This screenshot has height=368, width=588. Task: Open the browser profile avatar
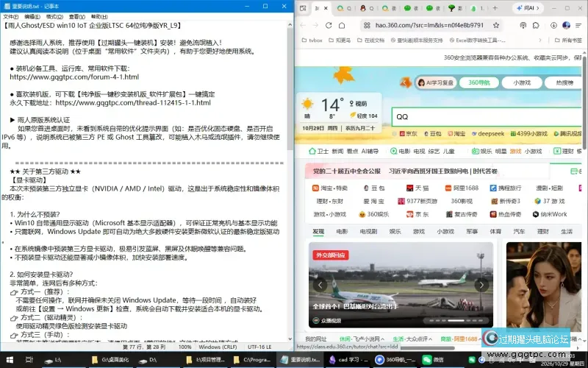click(566, 25)
